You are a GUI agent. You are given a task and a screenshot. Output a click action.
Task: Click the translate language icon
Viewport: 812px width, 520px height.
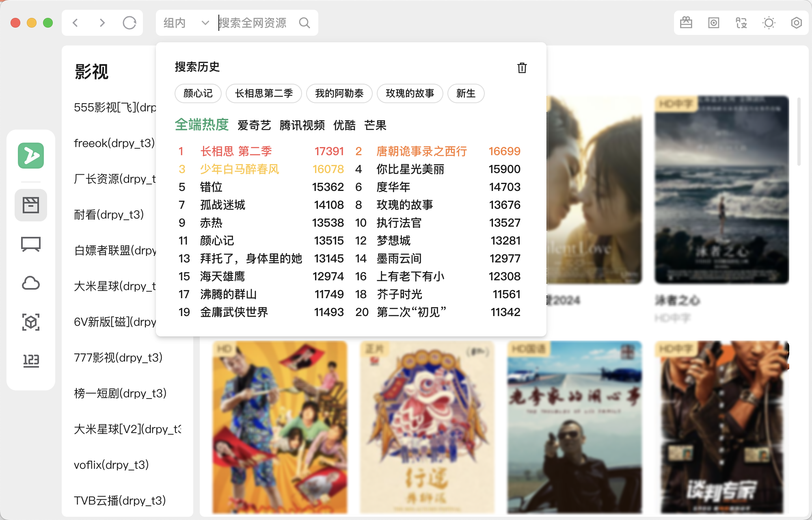[741, 23]
